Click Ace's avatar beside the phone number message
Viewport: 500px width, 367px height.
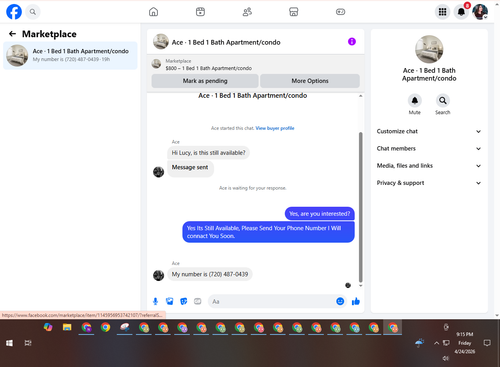point(158,275)
